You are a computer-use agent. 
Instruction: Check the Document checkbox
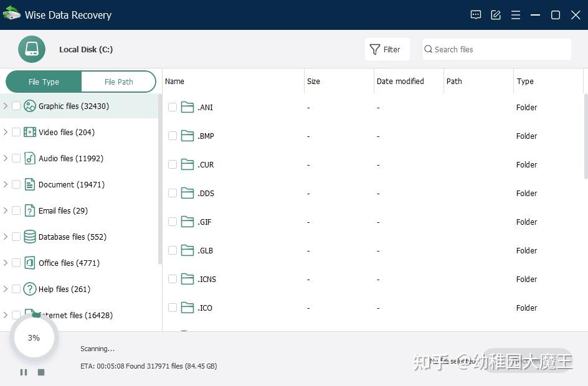[16, 184]
